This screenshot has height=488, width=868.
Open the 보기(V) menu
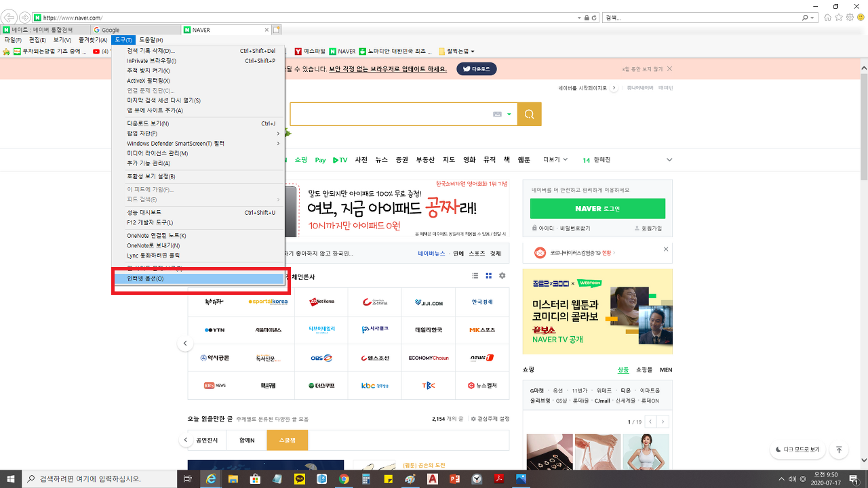(x=62, y=41)
